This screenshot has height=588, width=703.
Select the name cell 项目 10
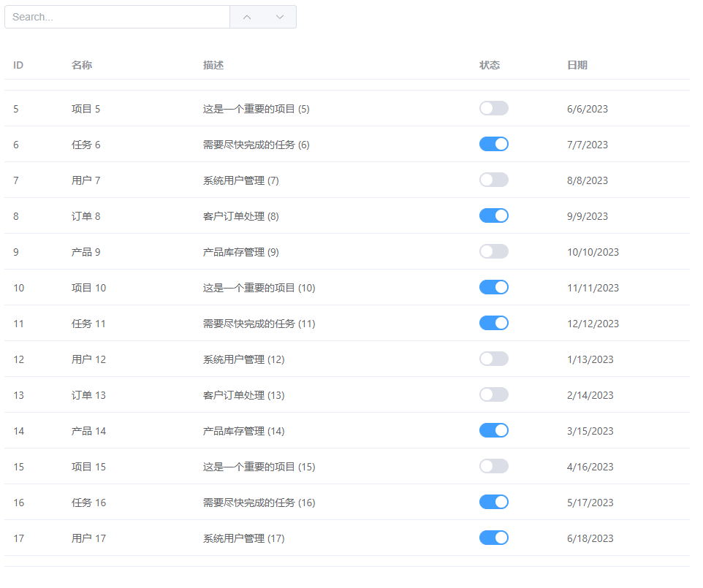point(88,288)
